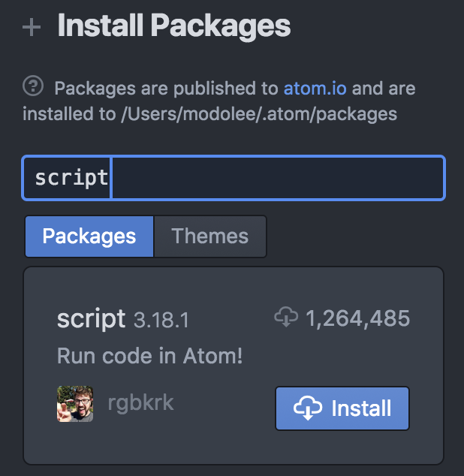Image resolution: width=464 pixels, height=476 pixels.
Task: Click the version number 3.18.1
Action: 161,321
